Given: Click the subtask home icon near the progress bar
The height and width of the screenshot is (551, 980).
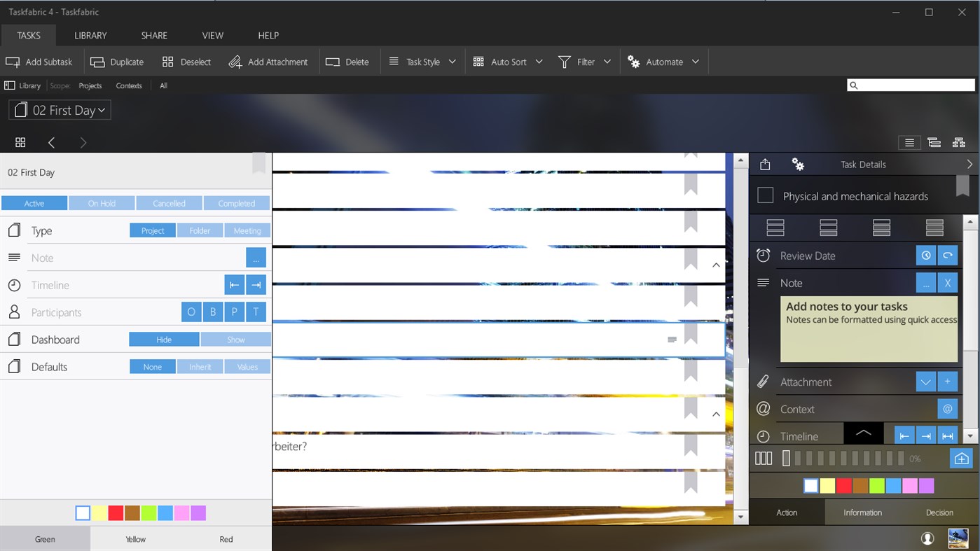Looking at the screenshot, I should tap(960, 458).
